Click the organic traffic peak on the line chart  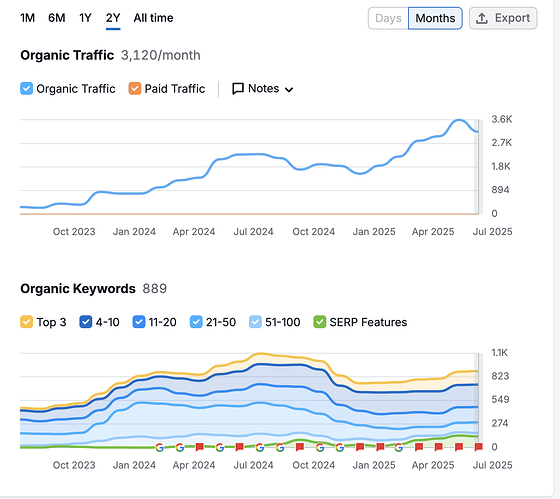[459, 120]
